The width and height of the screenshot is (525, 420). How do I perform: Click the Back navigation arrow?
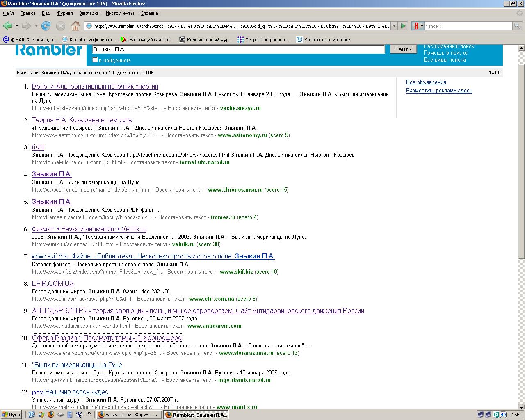[7, 26]
